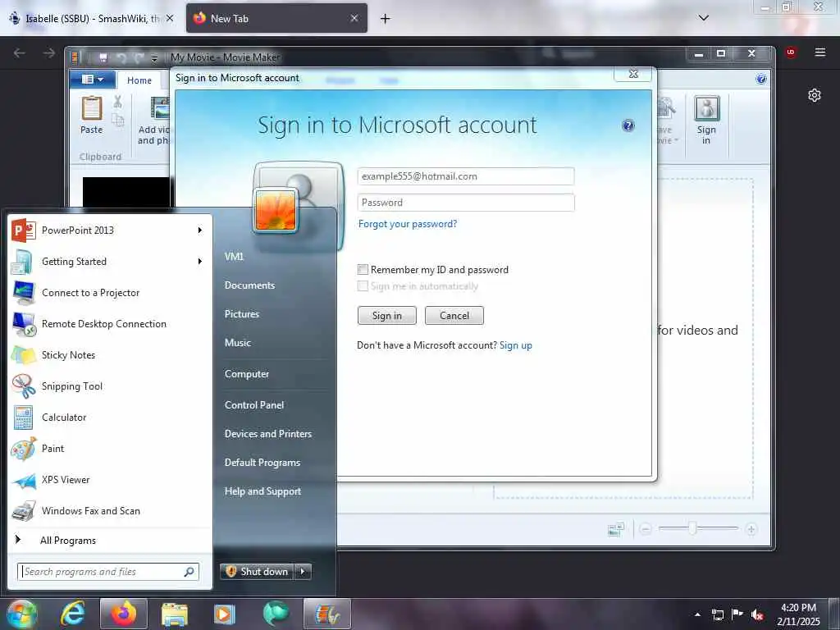Open Documents from the Start menu
Viewport: 840px width, 630px height.
click(x=249, y=285)
